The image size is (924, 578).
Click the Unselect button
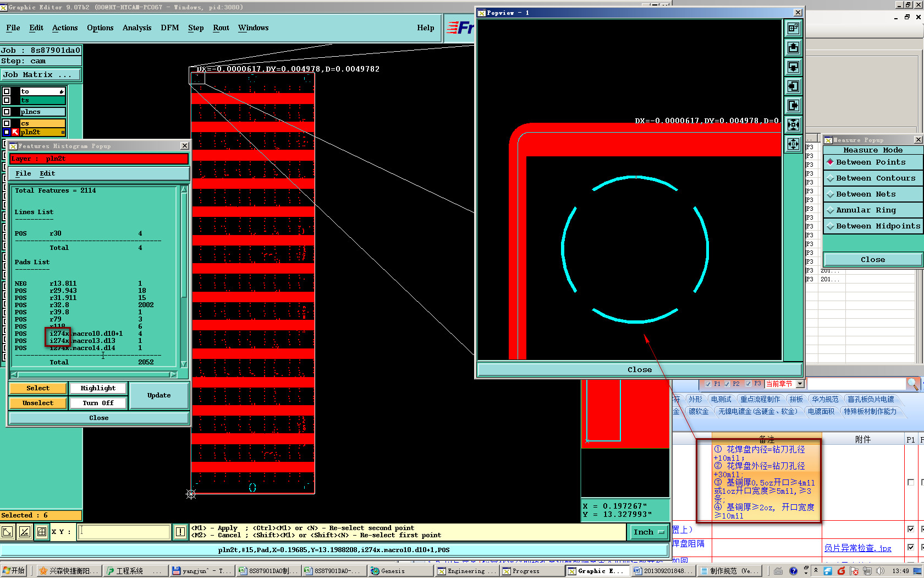pyautogui.click(x=38, y=403)
